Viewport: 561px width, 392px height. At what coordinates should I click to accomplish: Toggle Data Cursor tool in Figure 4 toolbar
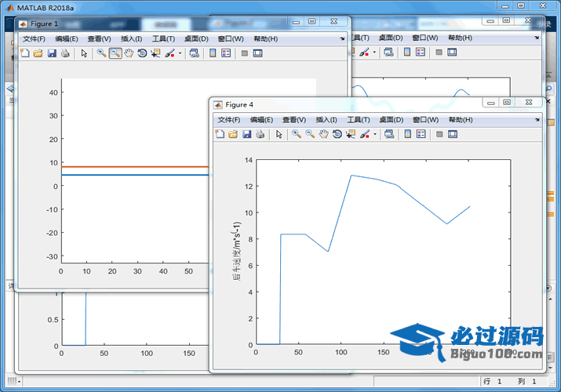tap(351, 134)
